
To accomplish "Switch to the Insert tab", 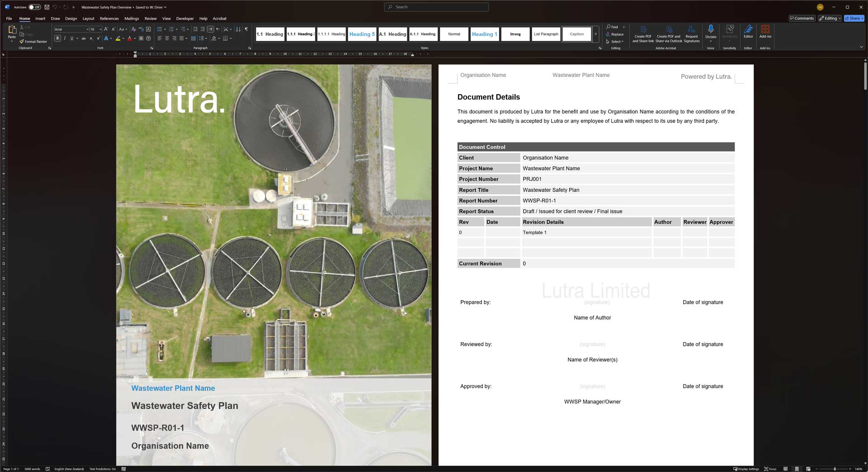I will [x=40, y=19].
